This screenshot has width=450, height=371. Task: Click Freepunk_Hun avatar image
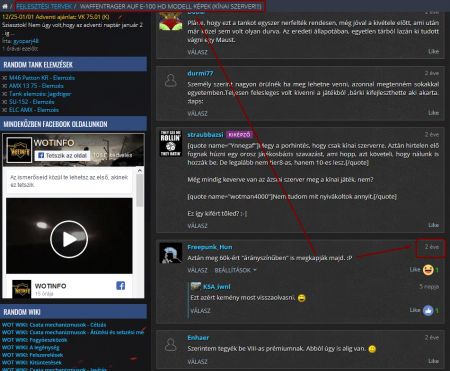(171, 253)
